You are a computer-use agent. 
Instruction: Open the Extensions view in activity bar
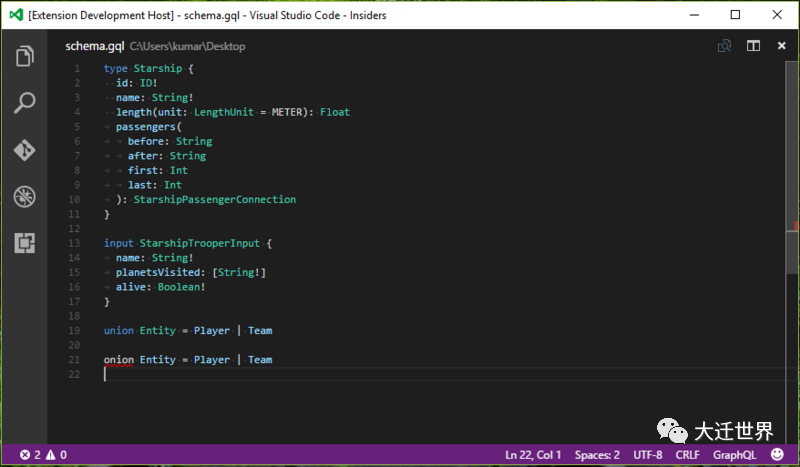click(24, 242)
